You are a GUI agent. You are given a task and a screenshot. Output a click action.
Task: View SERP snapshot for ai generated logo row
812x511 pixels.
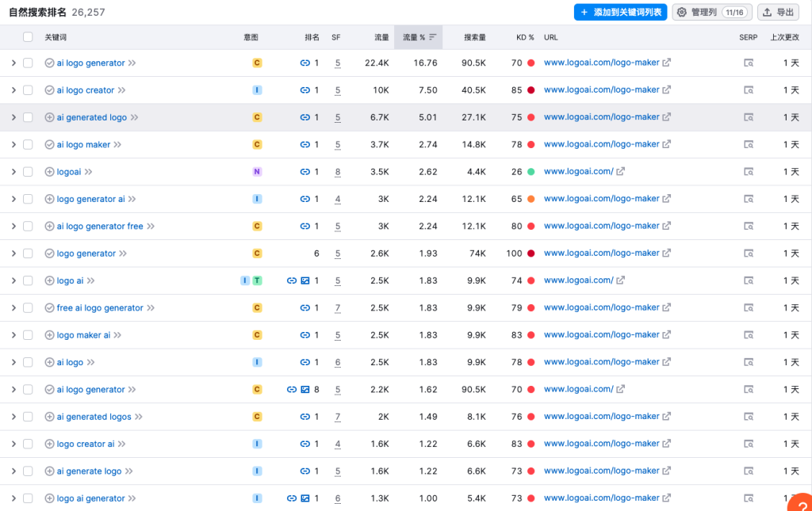tap(749, 117)
